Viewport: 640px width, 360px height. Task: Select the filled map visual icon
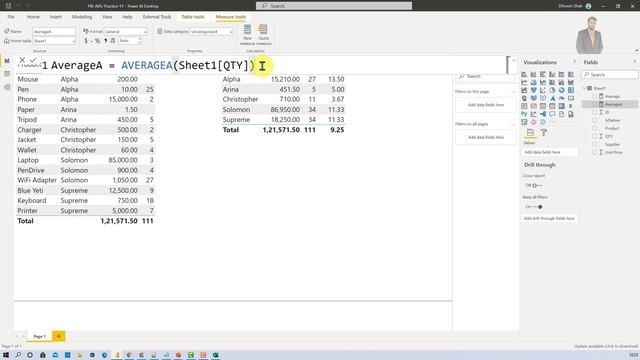point(533,98)
